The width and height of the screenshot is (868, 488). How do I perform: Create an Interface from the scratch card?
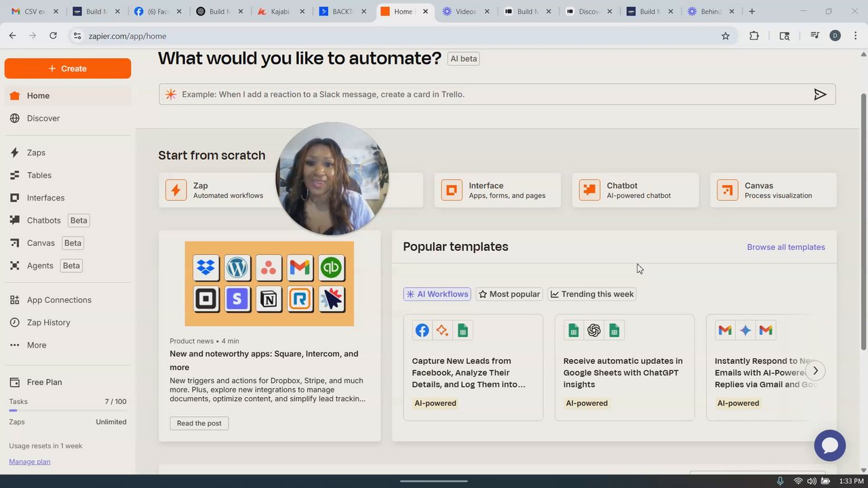point(498,190)
